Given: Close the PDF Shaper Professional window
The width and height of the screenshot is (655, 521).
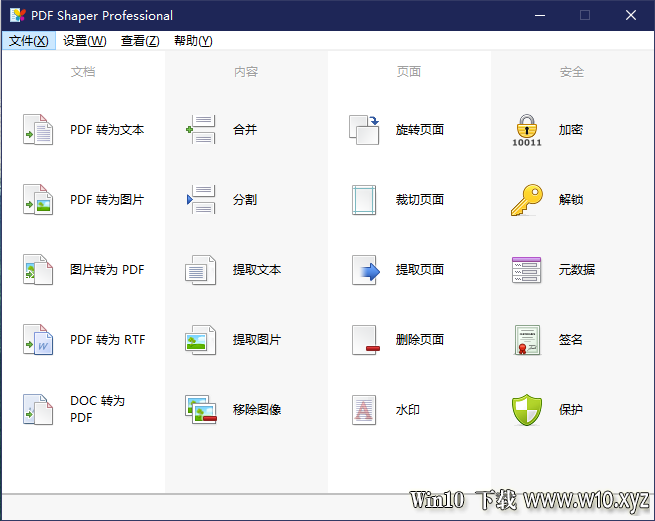Looking at the screenshot, I should tap(631, 15).
